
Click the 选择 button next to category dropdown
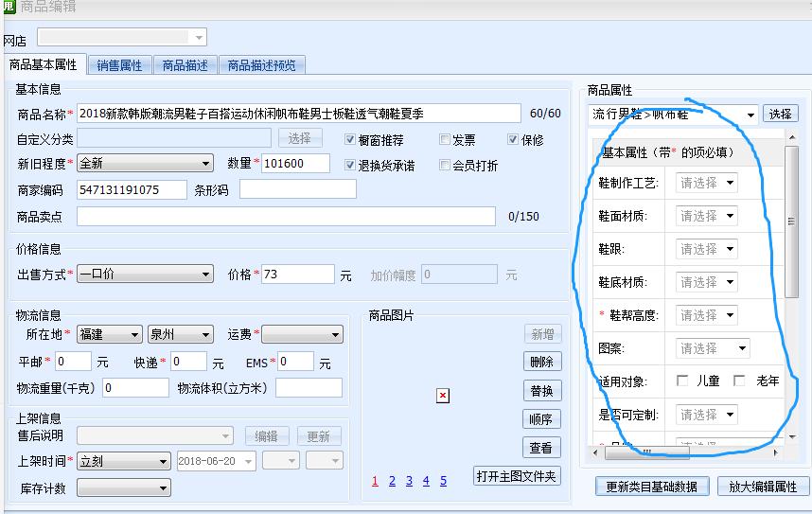781,114
